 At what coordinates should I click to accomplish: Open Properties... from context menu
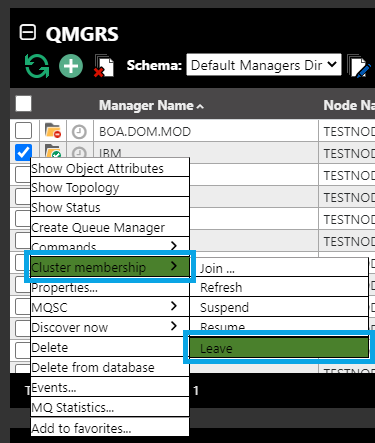click(110, 287)
